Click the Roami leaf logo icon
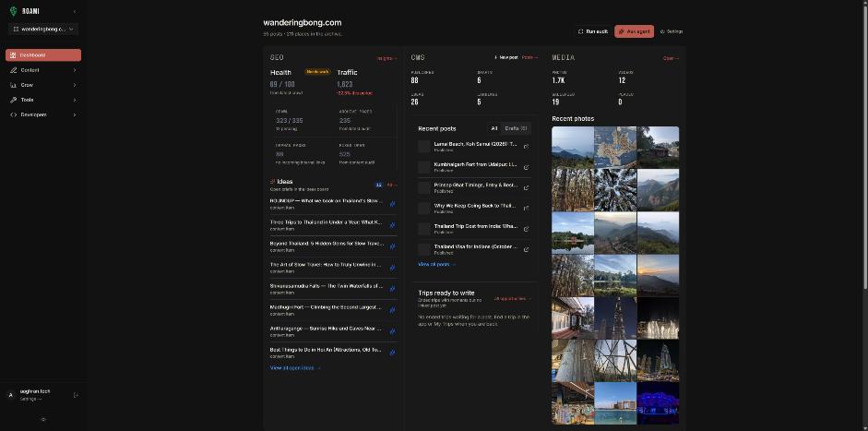The width and height of the screenshot is (868, 431). [13, 11]
